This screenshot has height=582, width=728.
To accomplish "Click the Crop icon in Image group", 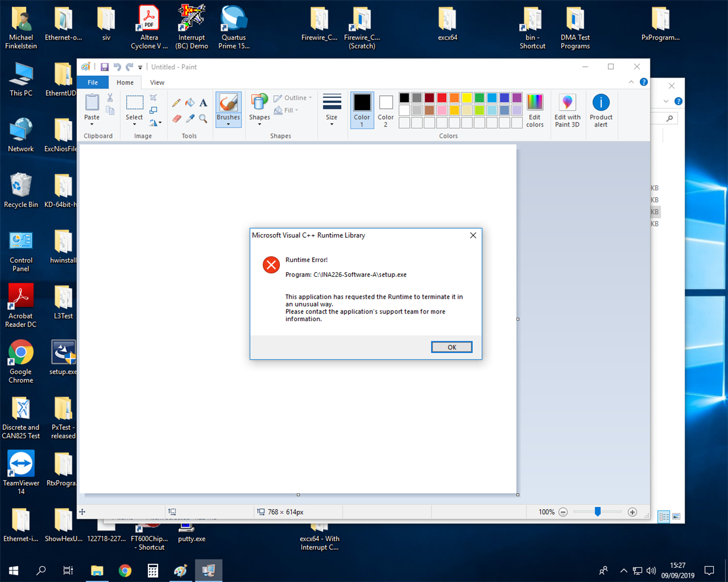I will click(x=153, y=98).
